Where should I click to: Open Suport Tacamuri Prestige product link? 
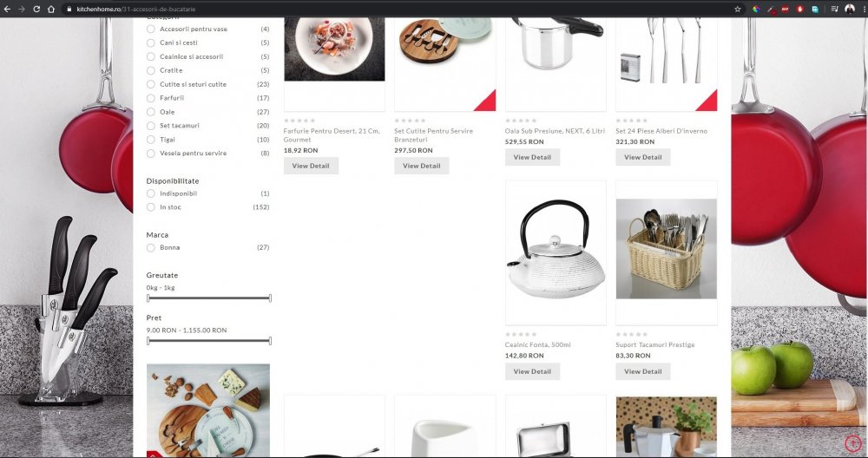654,344
